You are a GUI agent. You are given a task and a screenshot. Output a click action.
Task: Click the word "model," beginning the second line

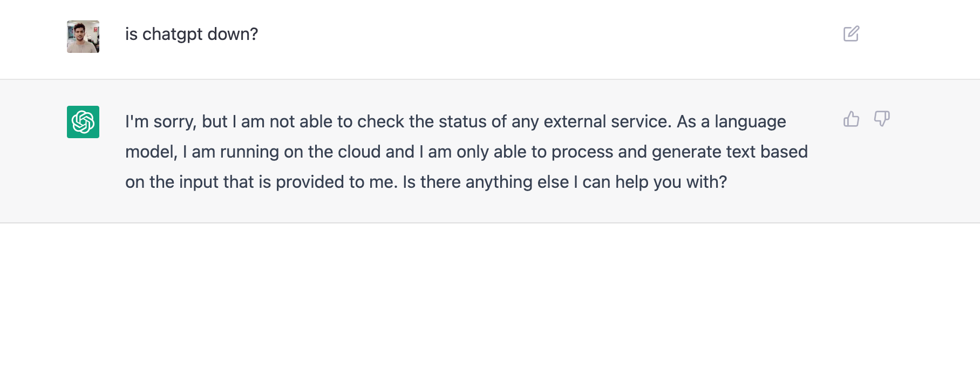point(151,152)
